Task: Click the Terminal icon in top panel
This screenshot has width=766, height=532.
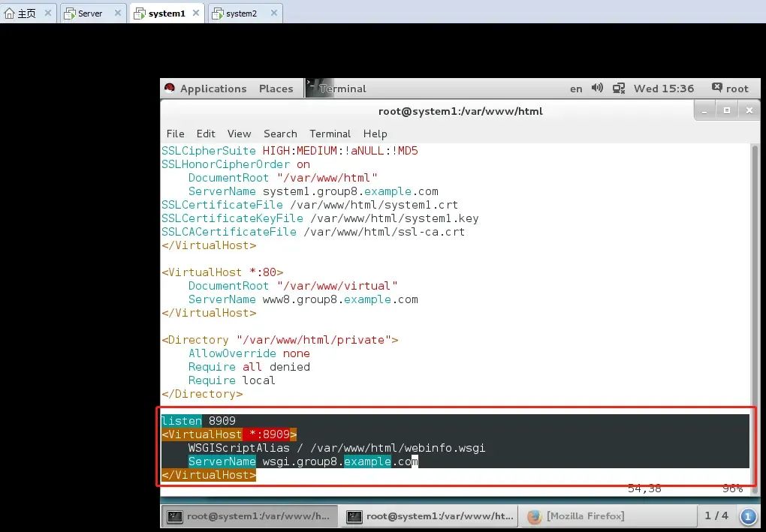Action: coord(314,88)
